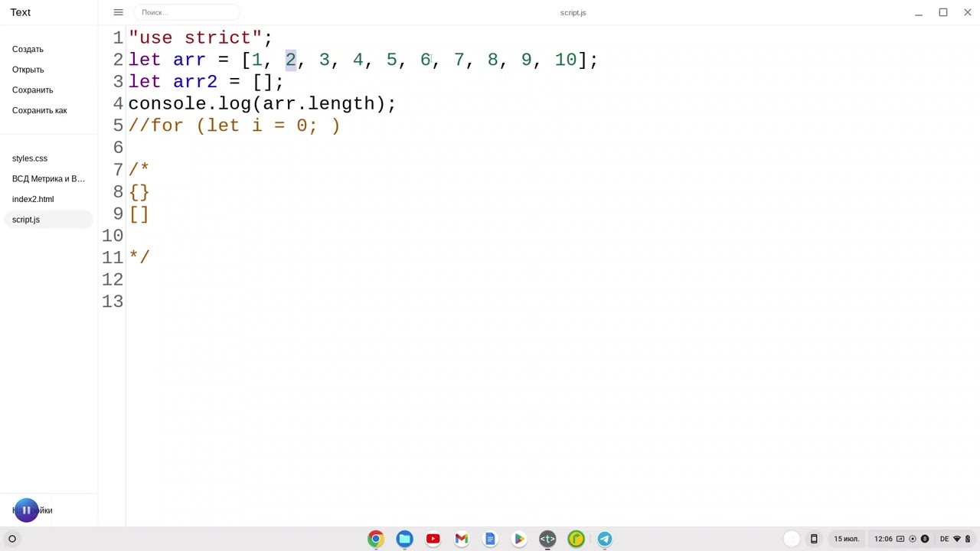Open the Files app on the shelf
The height and width of the screenshot is (551, 980).
tap(404, 539)
